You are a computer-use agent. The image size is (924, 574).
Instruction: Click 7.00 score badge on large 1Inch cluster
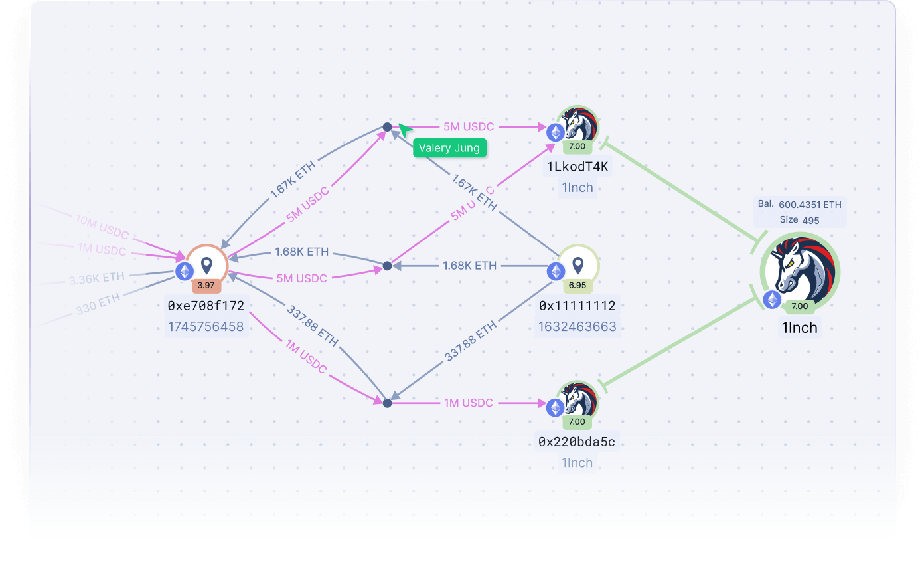tap(800, 306)
